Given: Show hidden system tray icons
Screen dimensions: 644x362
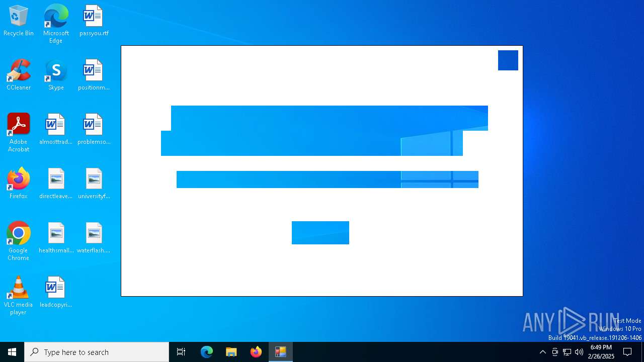Looking at the screenshot, I should (543, 352).
